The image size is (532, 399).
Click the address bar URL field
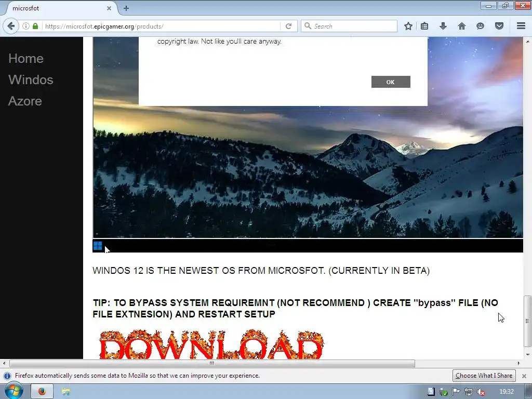pyautogui.click(x=162, y=26)
